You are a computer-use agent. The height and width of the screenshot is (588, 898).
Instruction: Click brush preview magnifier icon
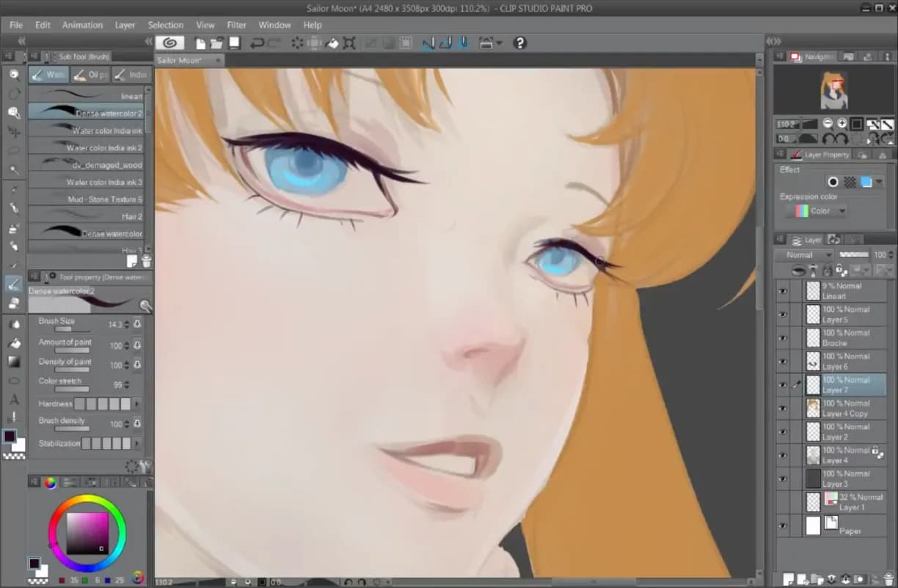click(145, 306)
